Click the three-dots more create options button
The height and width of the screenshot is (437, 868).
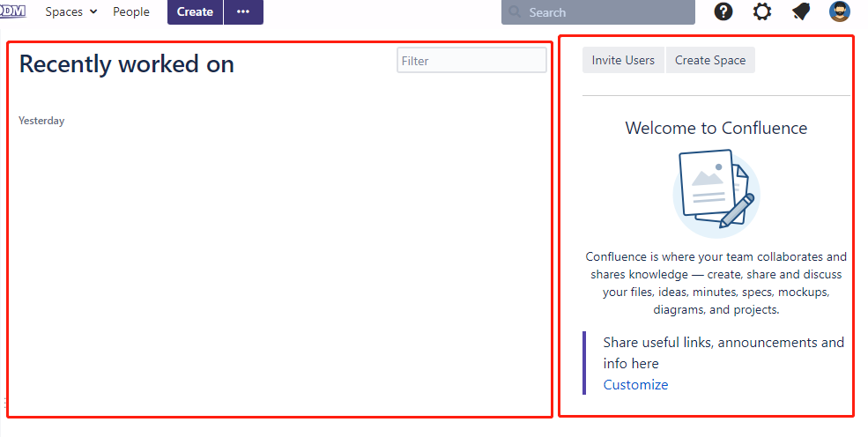(x=243, y=12)
